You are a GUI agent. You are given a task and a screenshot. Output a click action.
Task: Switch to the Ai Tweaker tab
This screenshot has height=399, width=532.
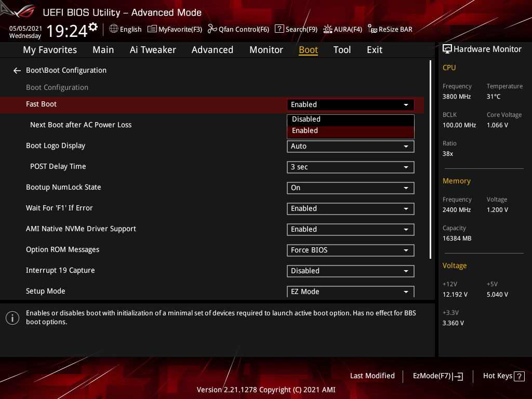pyautogui.click(x=153, y=50)
